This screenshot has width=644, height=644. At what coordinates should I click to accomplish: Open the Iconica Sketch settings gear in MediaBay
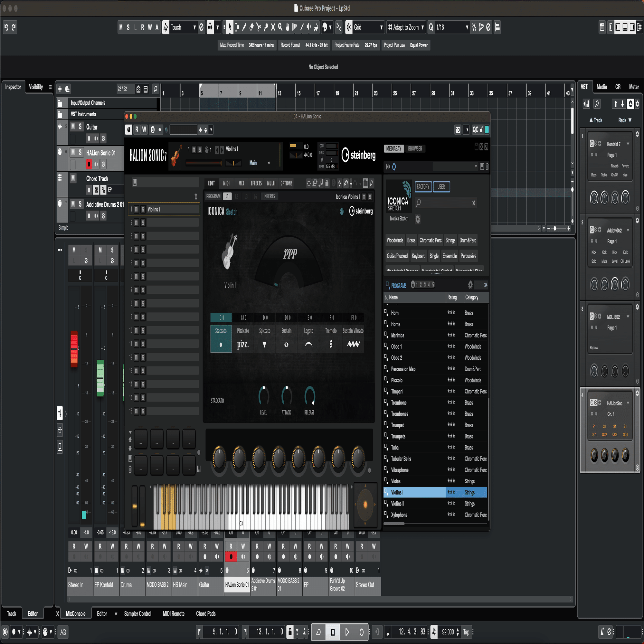tap(418, 219)
